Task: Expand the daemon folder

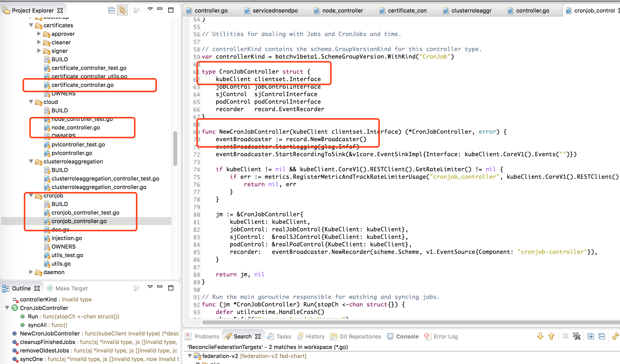Action: 31,272
